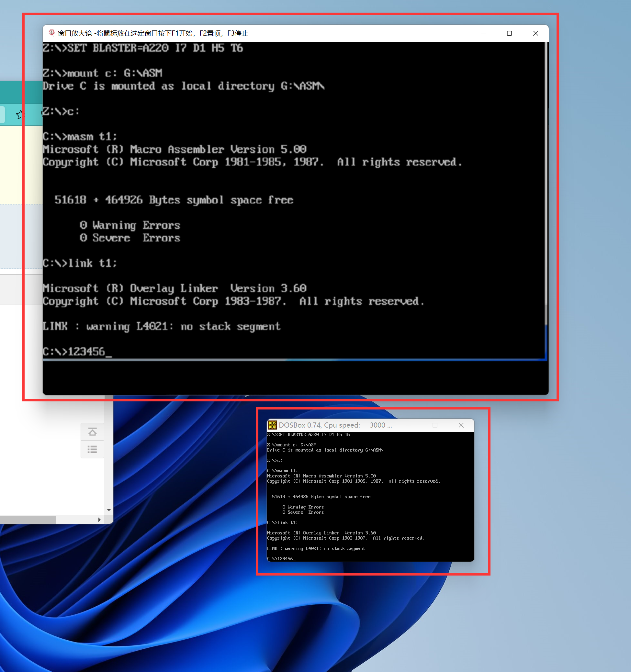Close the window magnifier
The image size is (631, 672).
click(x=535, y=33)
